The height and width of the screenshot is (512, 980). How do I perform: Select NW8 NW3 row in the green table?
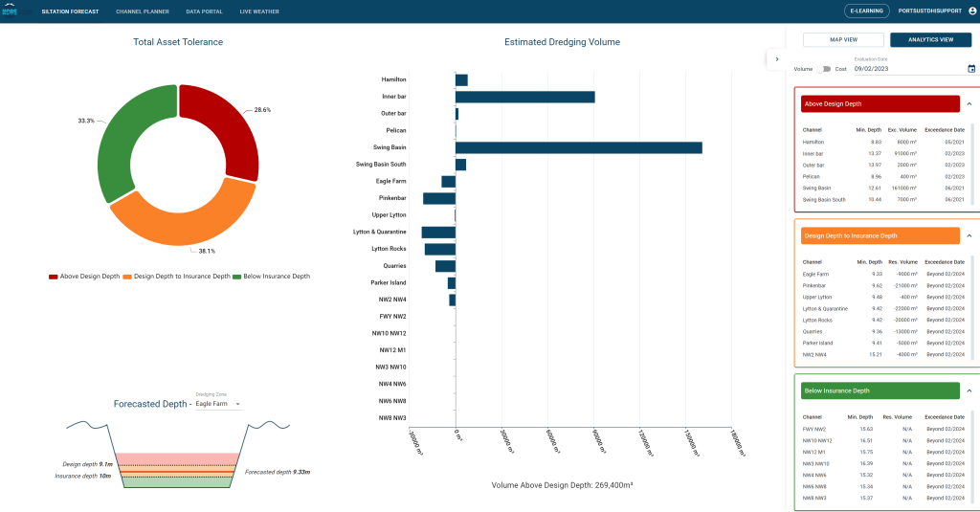point(883,499)
